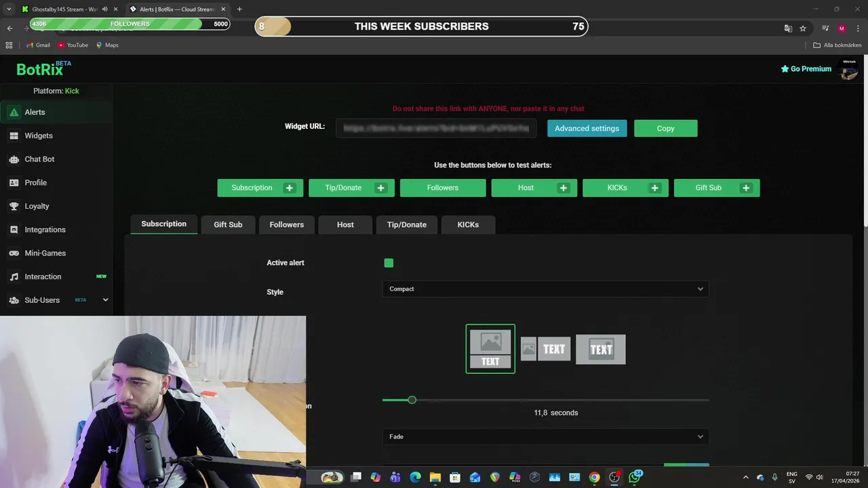
Task: Copy the widget URL with Copy button
Action: (x=665, y=129)
